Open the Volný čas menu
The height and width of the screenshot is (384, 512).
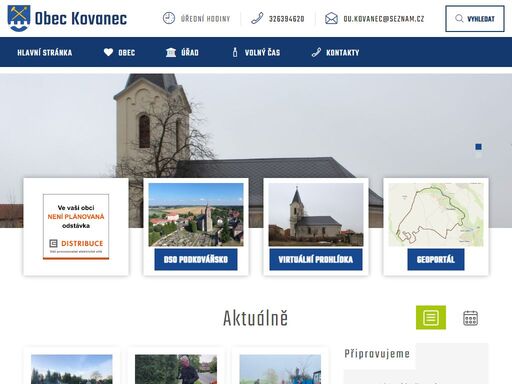[262, 53]
